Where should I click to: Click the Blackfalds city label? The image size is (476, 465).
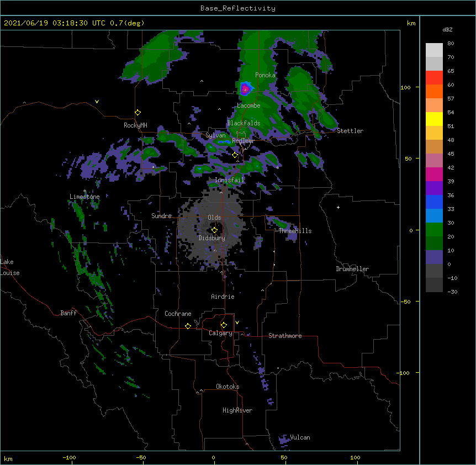[x=244, y=123]
